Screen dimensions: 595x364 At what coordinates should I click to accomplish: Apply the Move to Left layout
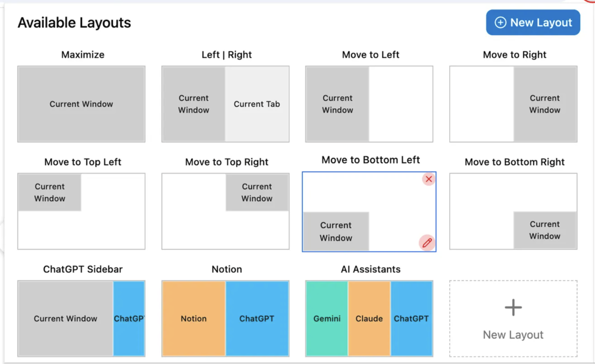pos(369,104)
